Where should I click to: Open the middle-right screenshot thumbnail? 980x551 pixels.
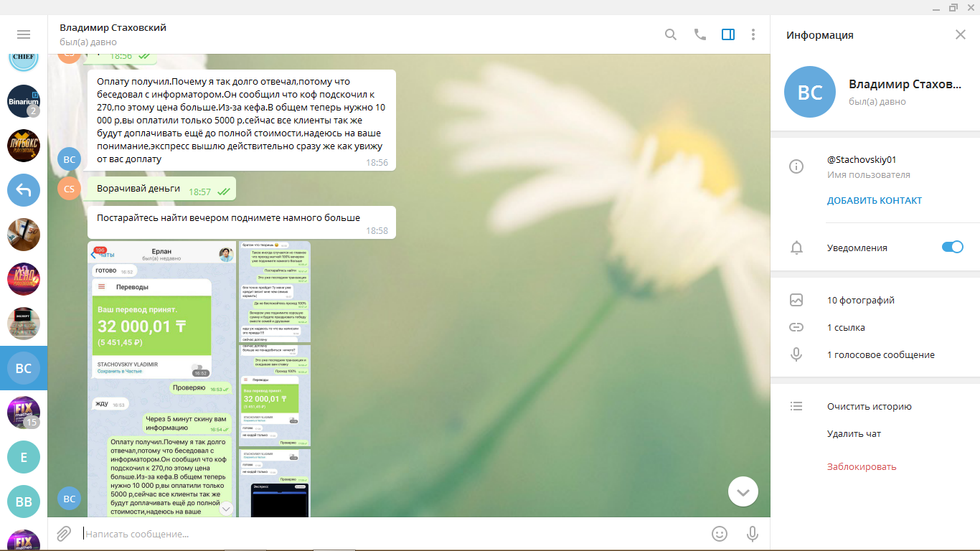(275, 395)
